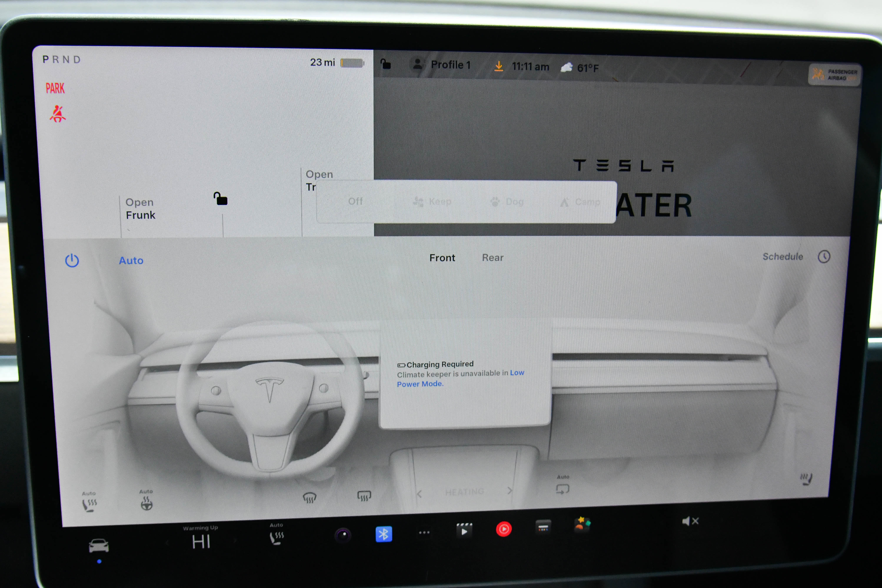Toggle Auto climate mode
This screenshot has height=588, width=882.
click(x=131, y=260)
